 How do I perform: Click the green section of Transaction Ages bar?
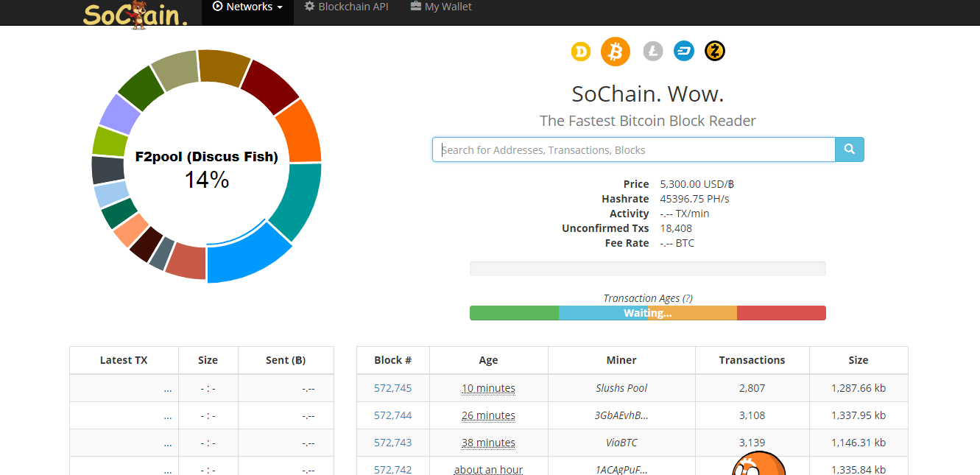(x=514, y=313)
